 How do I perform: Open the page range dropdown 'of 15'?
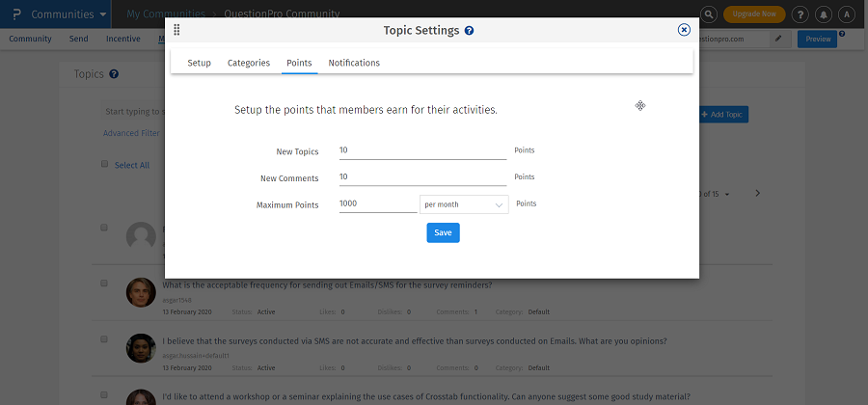coord(714,194)
